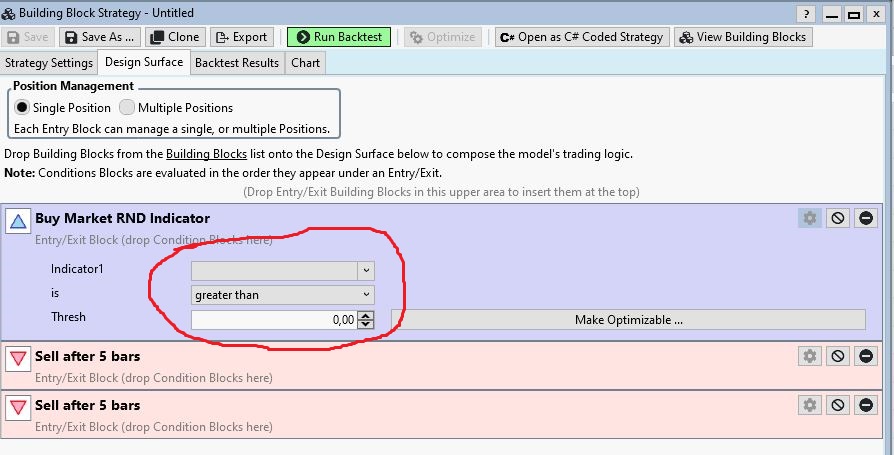Screen dimensions: 894x455
Task: Switch to the Chart tab
Action: [305, 62]
